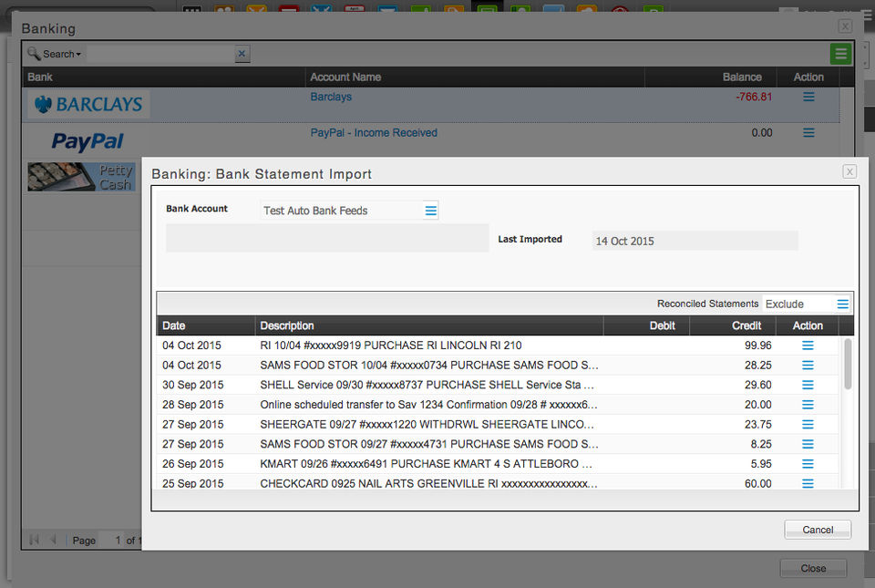Open action menu for SAMS FOOD STOR 10/04 row

pos(808,365)
